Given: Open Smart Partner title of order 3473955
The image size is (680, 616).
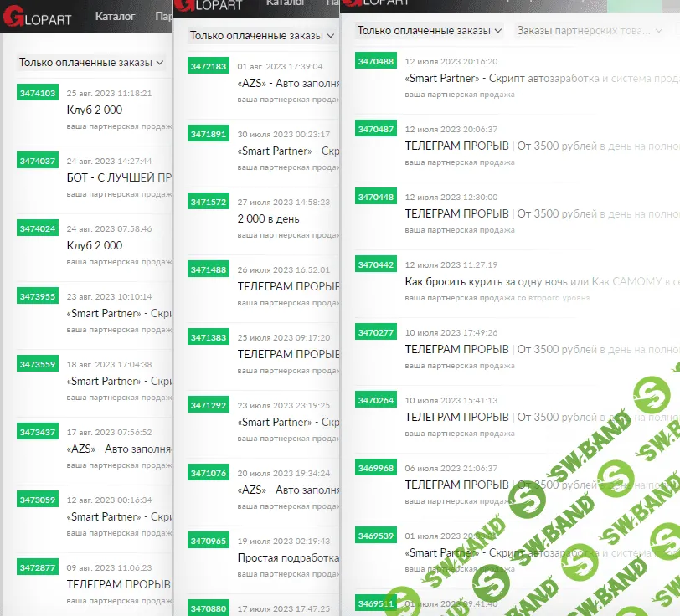Looking at the screenshot, I should [119, 313].
